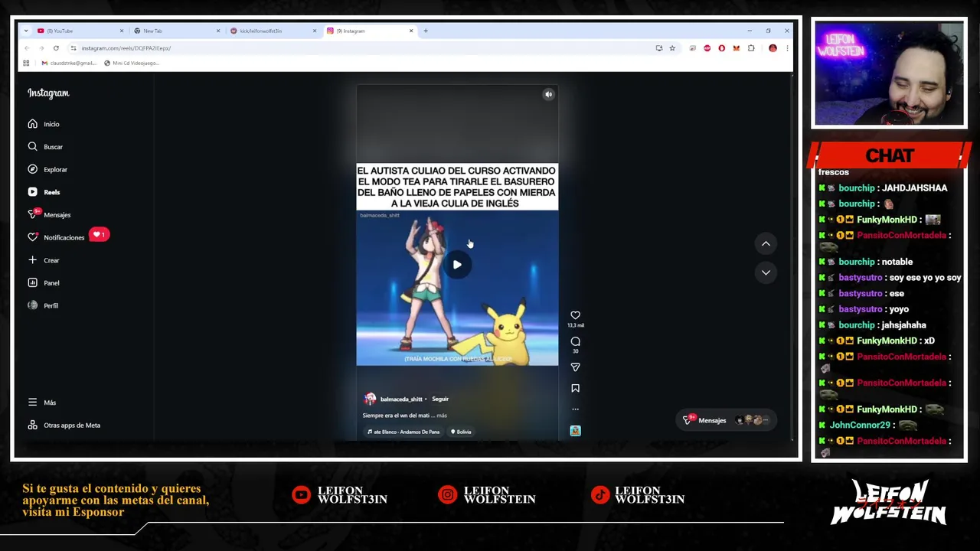Click the Instagram logo
980x551 pixels.
click(x=48, y=93)
